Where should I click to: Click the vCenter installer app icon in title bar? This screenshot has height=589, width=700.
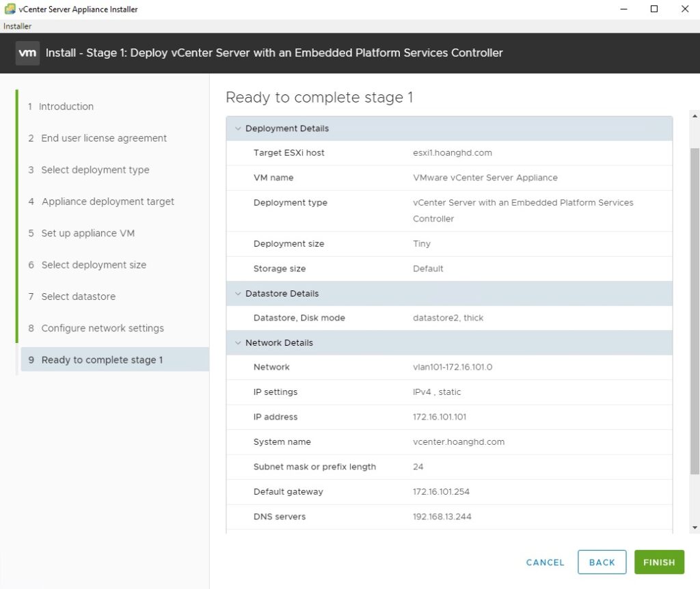10,9
